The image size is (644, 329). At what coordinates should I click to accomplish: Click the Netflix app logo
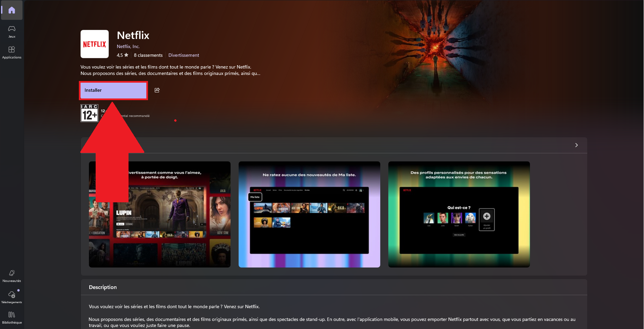[95, 44]
